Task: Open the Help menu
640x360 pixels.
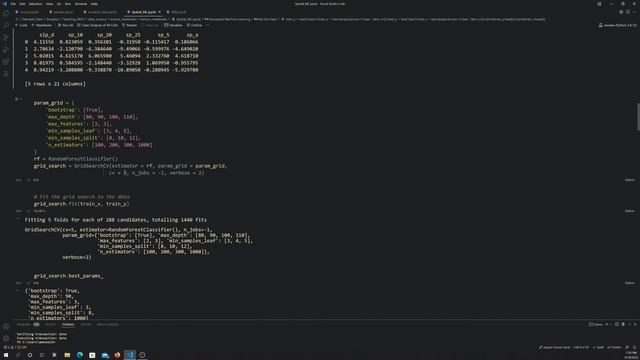Action: 94,4
